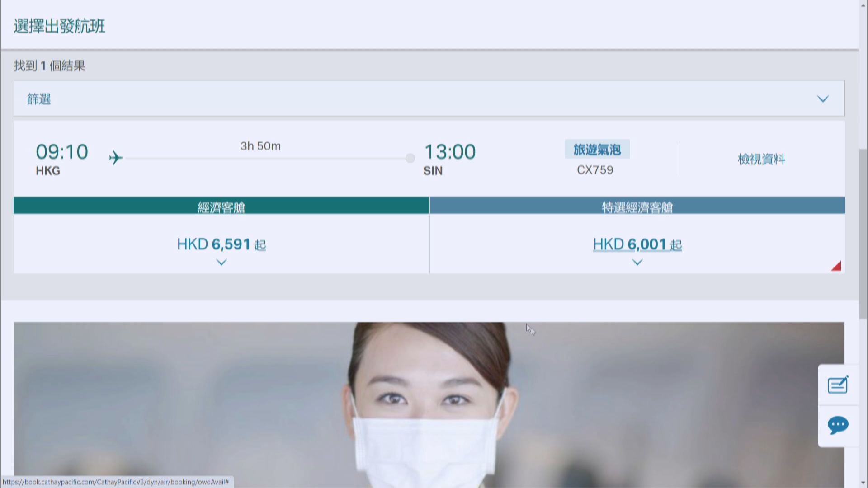
Task: Click the airplane icon next to HKG
Action: [x=116, y=158]
